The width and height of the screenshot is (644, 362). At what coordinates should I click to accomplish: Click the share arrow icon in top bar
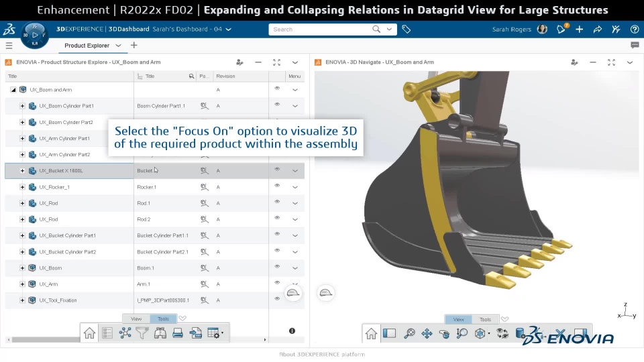pos(598,29)
